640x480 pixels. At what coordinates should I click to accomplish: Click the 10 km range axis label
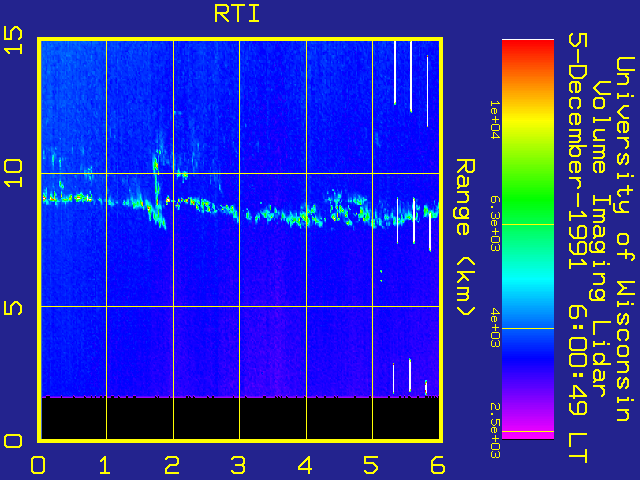pyautogui.click(x=13, y=173)
